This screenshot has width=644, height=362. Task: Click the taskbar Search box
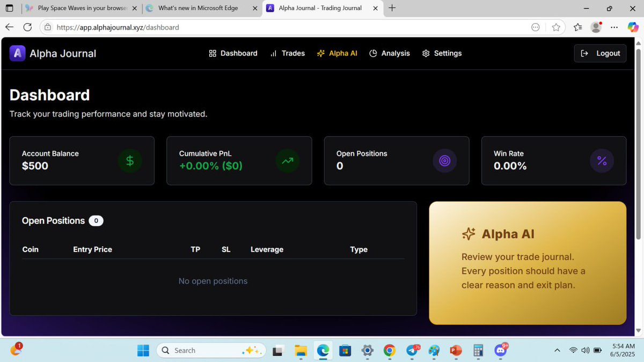click(x=211, y=350)
